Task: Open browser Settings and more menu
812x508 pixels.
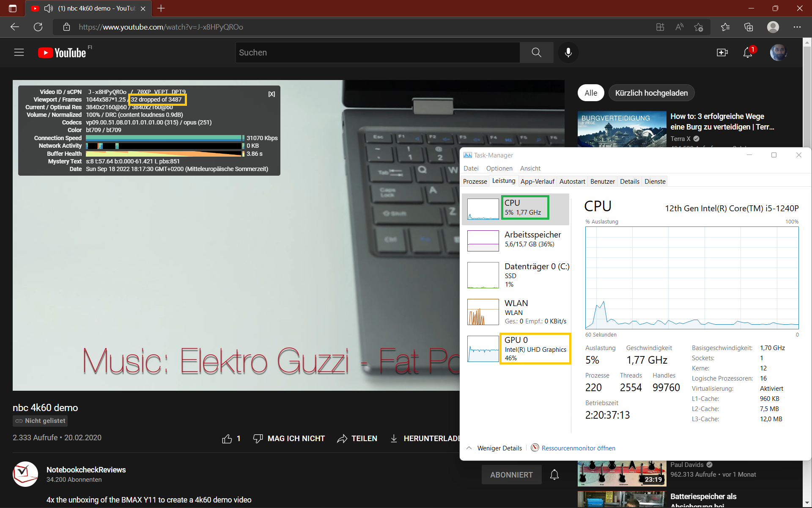Action: pos(797,27)
